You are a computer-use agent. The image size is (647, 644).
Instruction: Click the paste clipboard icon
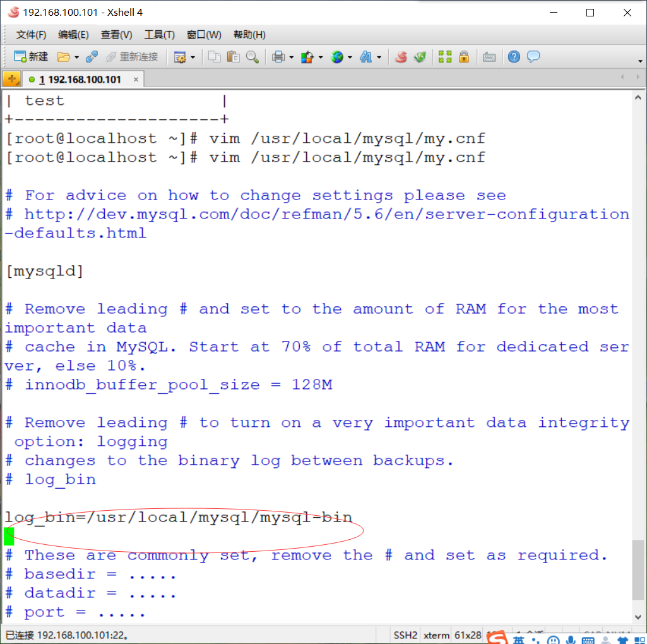coord(233,57)
